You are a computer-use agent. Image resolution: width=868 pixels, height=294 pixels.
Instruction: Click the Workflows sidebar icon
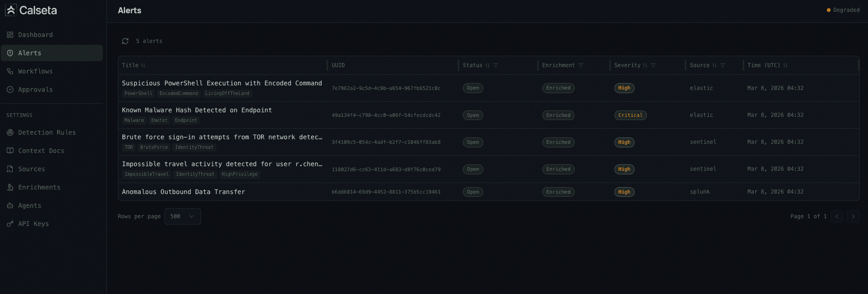[9, 71]
